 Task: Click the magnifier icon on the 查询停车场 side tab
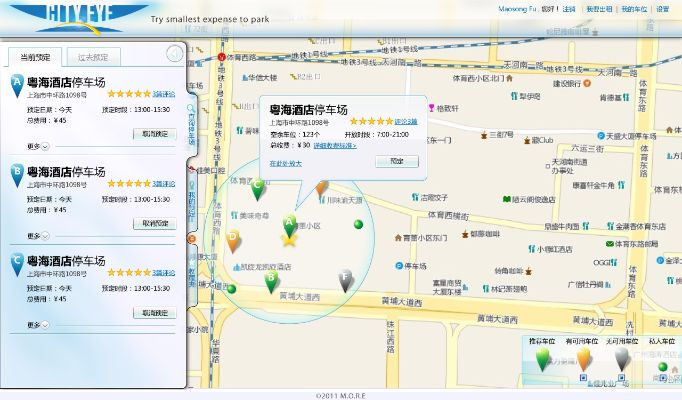(x=191, y=108)
